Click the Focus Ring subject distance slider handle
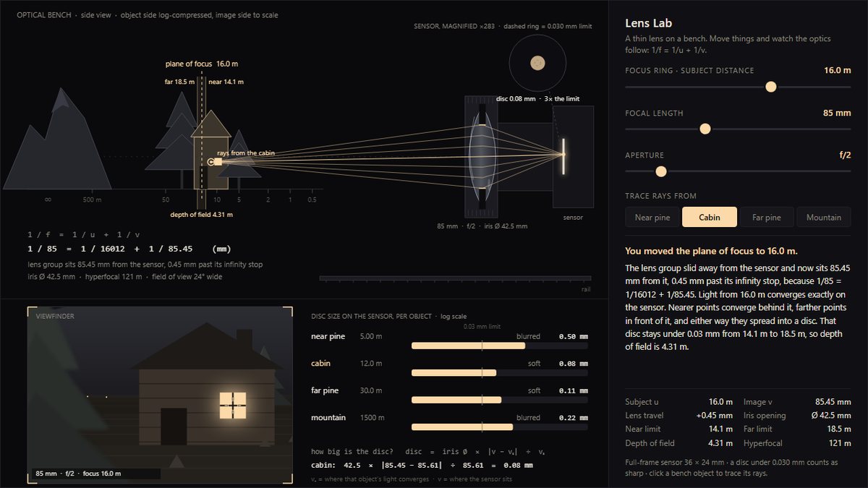The width and height of the screenshot is (868, 488). [x=770, y=87]
